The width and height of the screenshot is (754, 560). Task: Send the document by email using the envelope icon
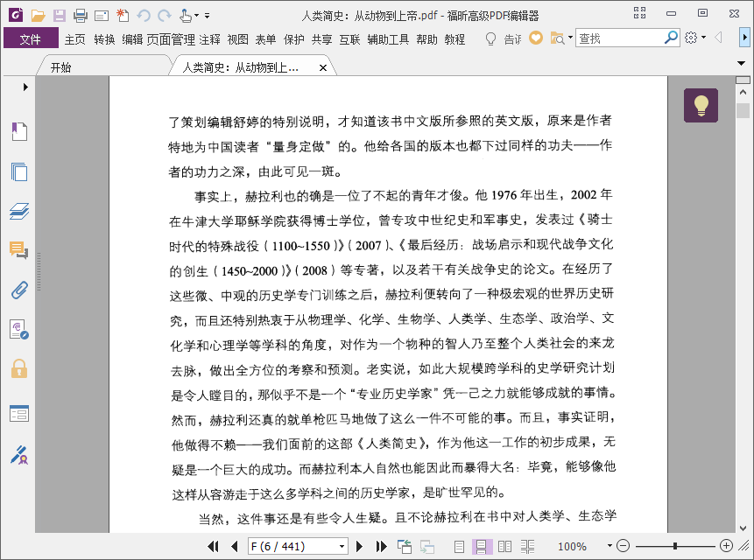click(x=102, y=17)
